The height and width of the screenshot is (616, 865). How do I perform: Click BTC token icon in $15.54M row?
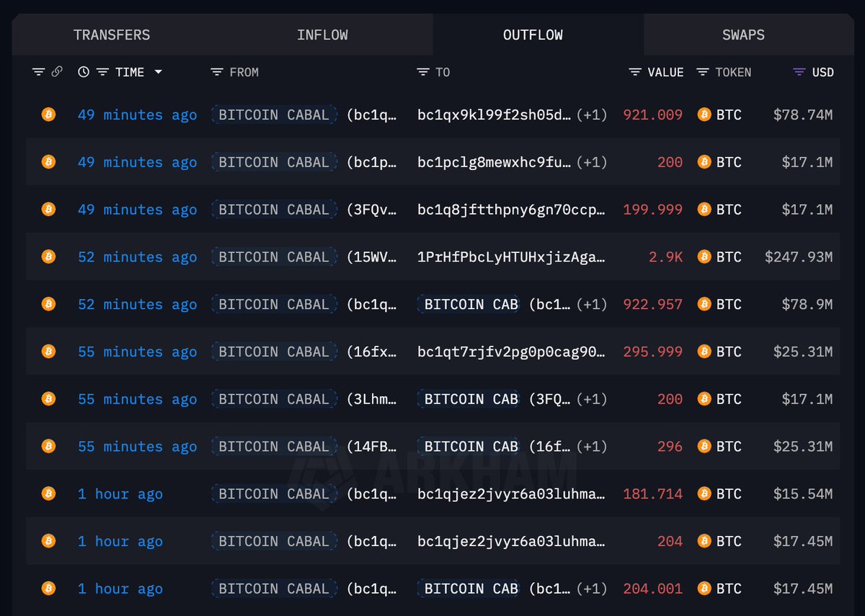(704, 494)
